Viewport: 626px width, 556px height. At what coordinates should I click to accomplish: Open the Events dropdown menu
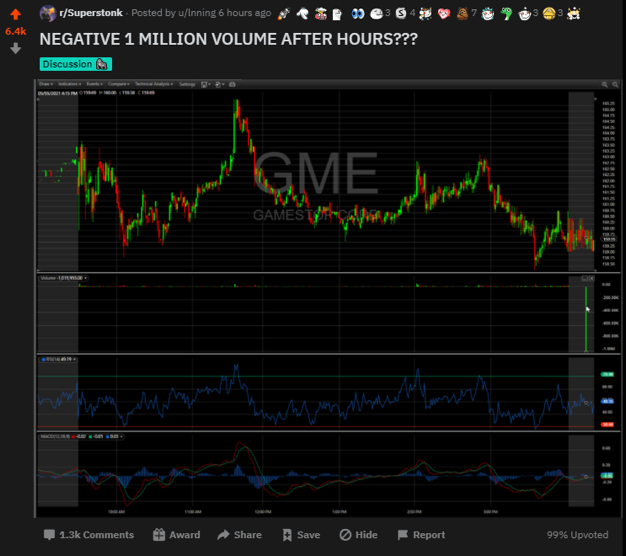[94, 84]
